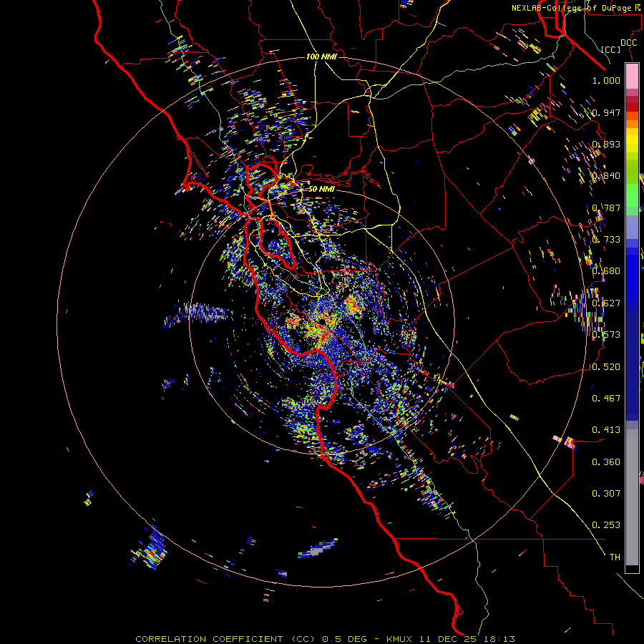Click the 18:13 timestamp in caption
This screenshot has height=644, width=644.
tap(499, 639)
